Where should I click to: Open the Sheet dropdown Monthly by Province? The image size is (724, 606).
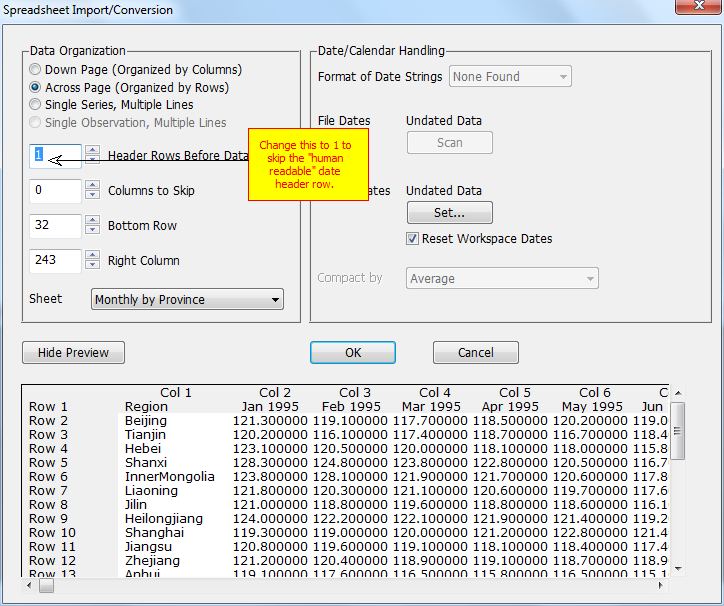[187, 299]
